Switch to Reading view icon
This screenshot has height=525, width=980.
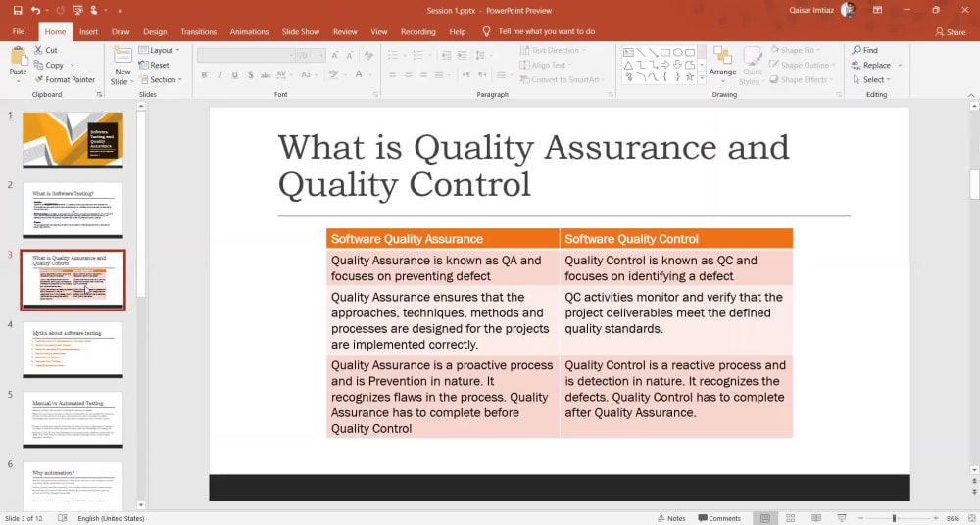(x=816, y=518)
